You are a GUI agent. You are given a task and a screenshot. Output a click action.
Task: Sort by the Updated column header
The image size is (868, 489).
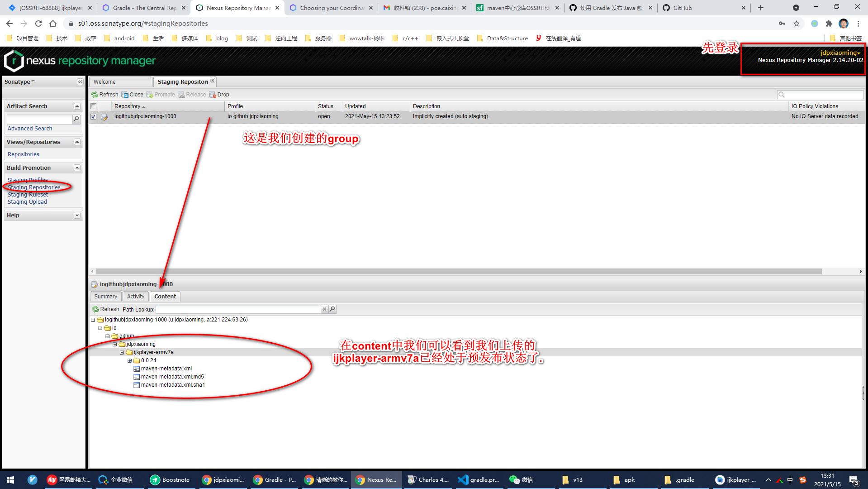coord(375,106)
